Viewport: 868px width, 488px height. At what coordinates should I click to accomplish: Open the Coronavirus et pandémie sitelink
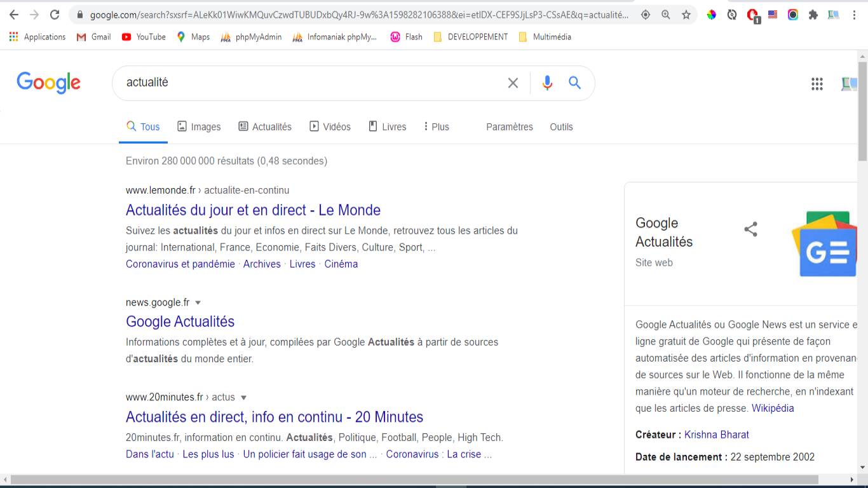click(x=180, y=264)
